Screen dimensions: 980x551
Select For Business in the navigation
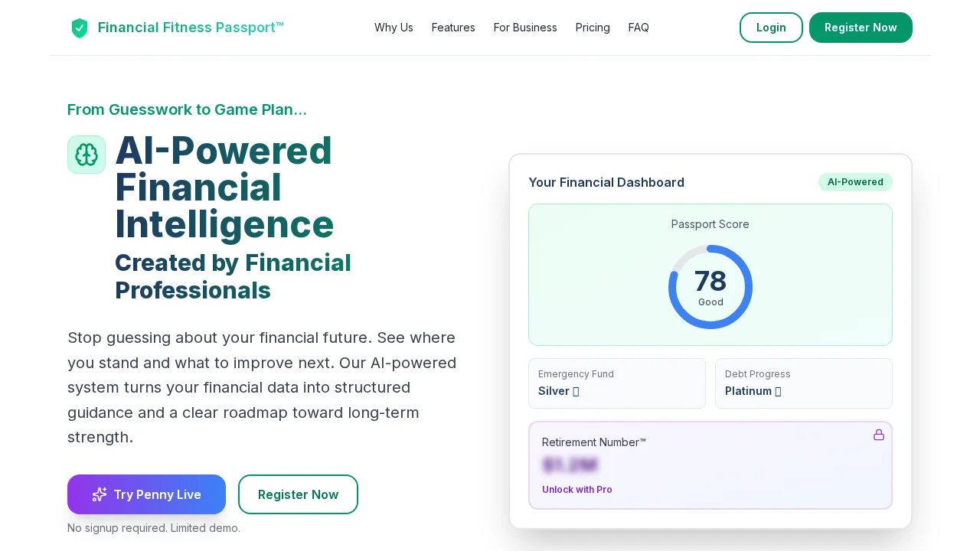pyautogui.click(x=525, y=28)
